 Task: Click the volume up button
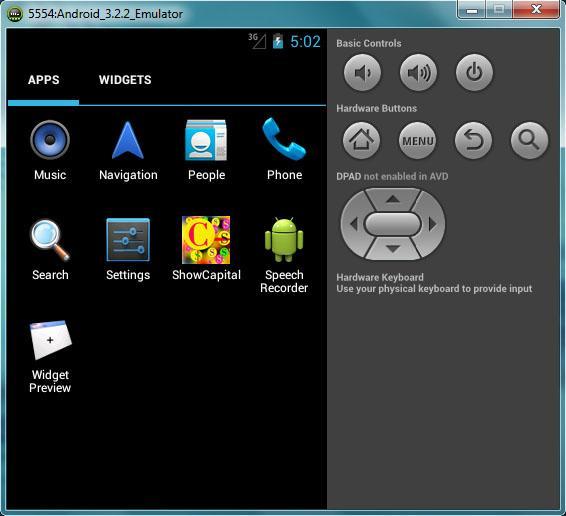[x=418, y=73]
